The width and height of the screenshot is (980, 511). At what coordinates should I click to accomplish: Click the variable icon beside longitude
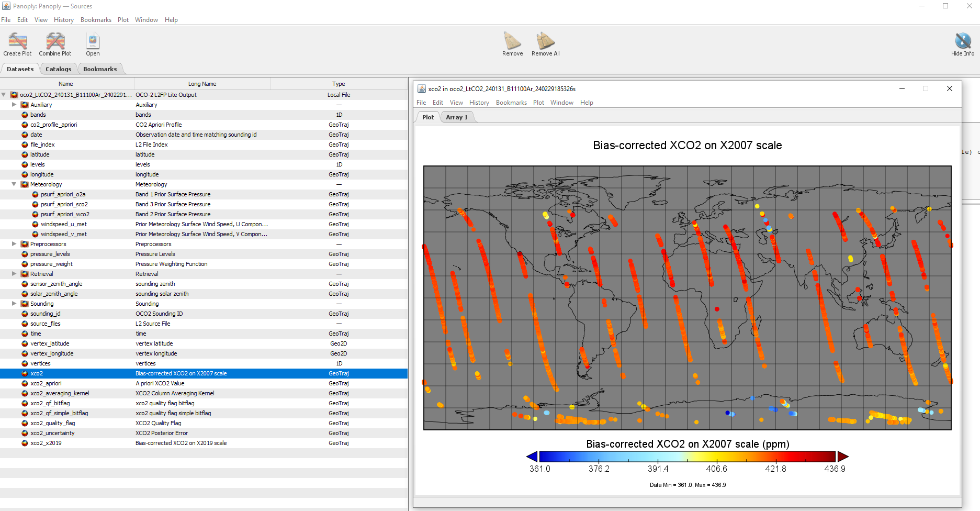[25, 174]
